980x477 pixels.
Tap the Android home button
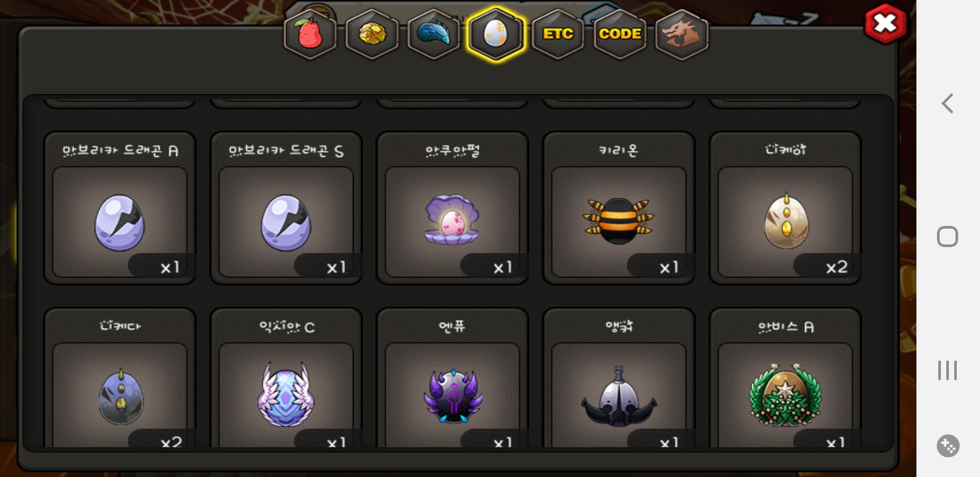click(x=948, y=237)
